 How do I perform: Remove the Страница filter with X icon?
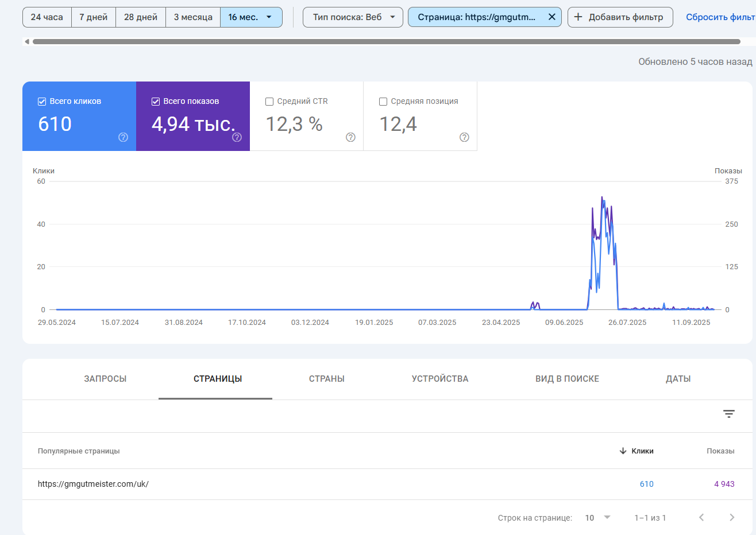coord(551,17)
